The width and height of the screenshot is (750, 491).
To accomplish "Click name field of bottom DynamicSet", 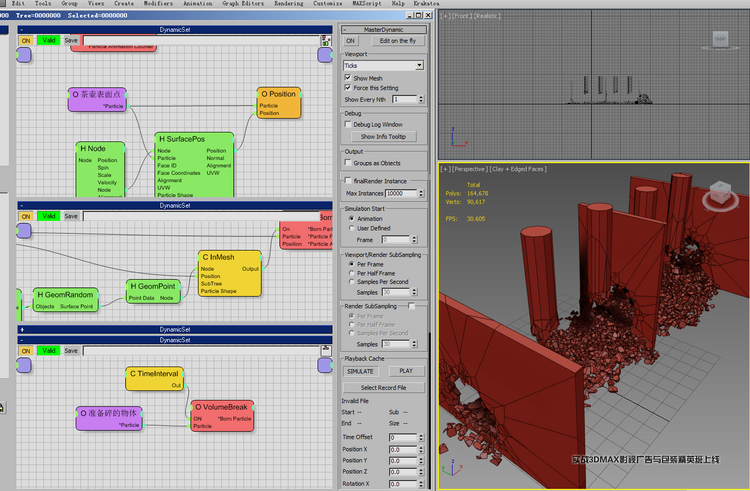I will click(x=201, y=351).
